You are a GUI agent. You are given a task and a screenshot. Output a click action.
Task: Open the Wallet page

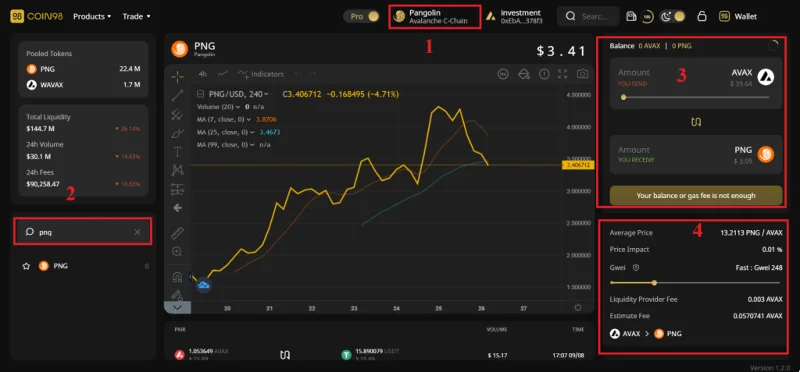tap(738, 16)
